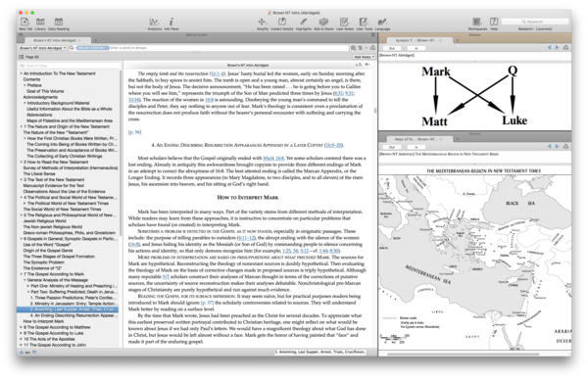
Task: Open the Analytics chart icon
Action: click(154, 23)
